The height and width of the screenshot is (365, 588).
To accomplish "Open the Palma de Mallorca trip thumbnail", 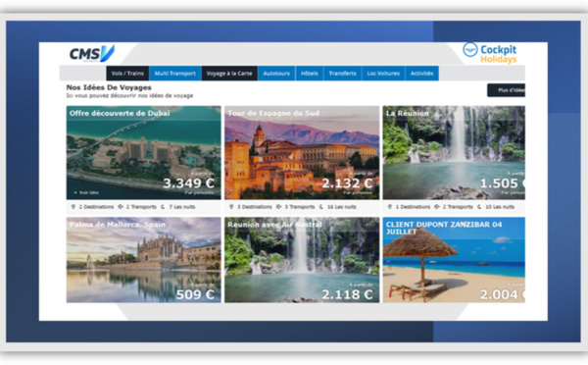I will [x=144, y=260].
